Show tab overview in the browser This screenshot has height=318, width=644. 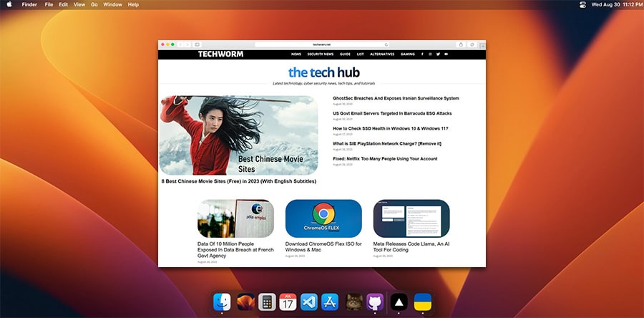point(472,44)
